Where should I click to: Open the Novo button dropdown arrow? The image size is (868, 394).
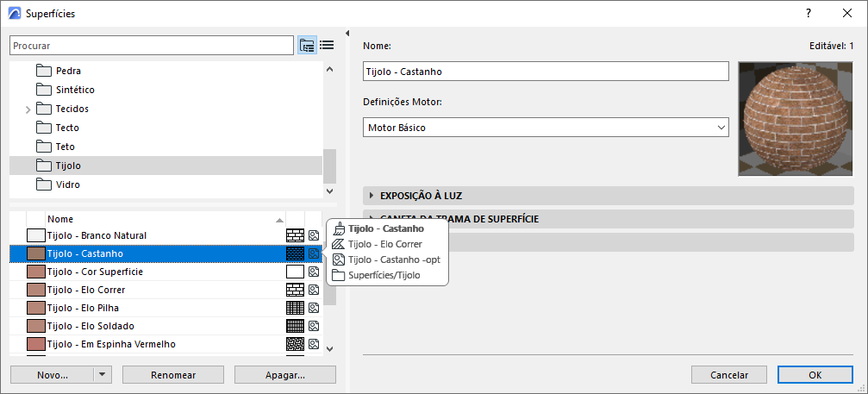coord(103,375)
